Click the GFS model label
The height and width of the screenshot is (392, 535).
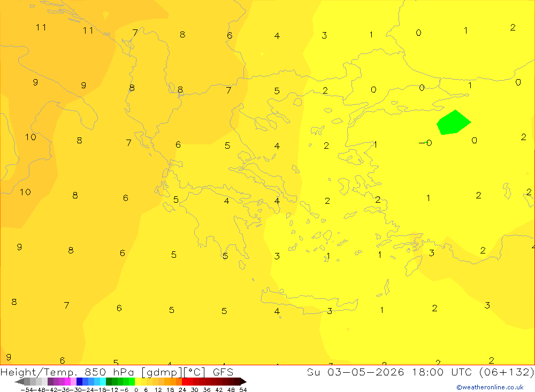[x=223, y=372]
